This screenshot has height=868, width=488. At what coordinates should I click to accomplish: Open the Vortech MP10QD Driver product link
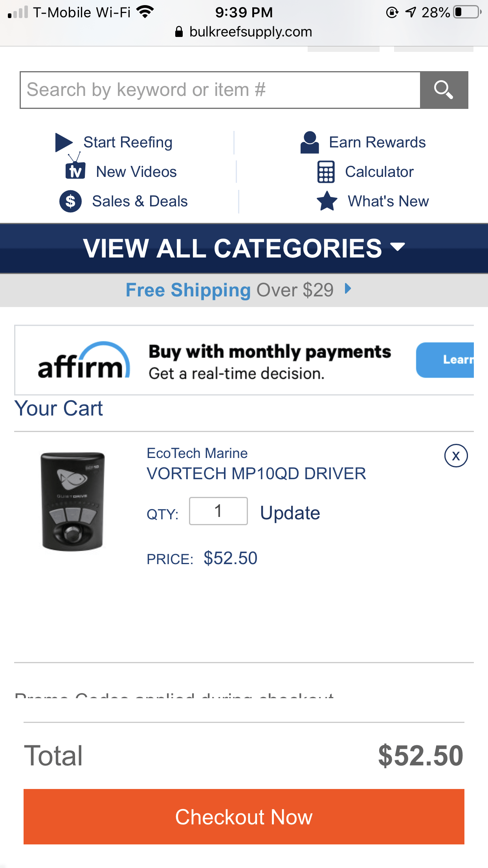click(x=256, y=474)
